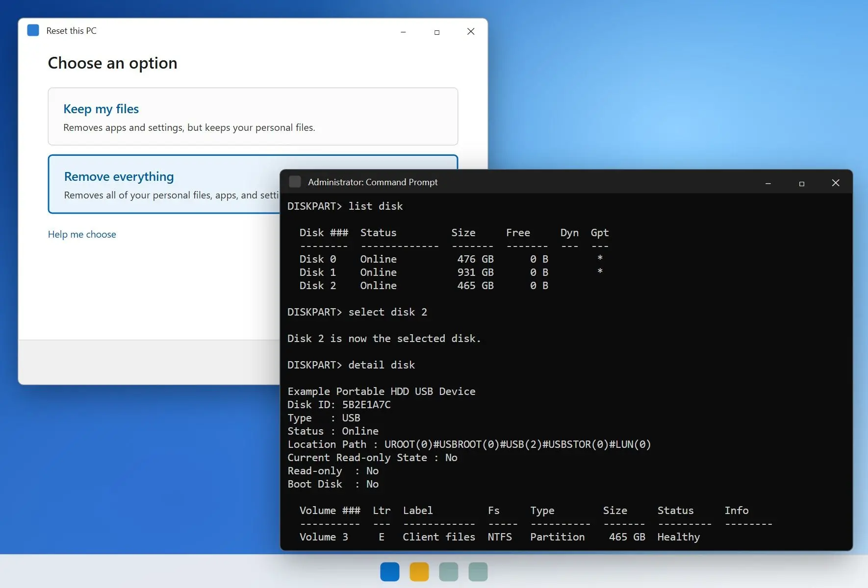Choose the Remove everything option

coord(164,184)
